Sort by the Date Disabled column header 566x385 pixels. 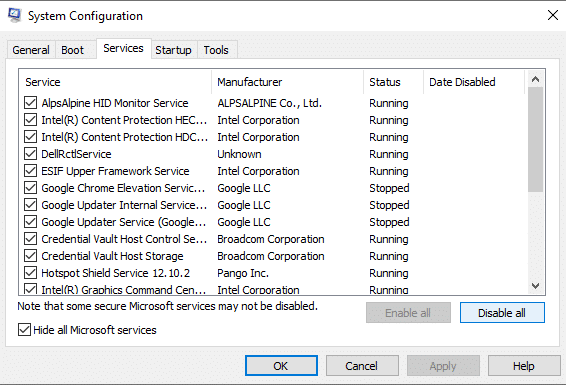[474, 82]
